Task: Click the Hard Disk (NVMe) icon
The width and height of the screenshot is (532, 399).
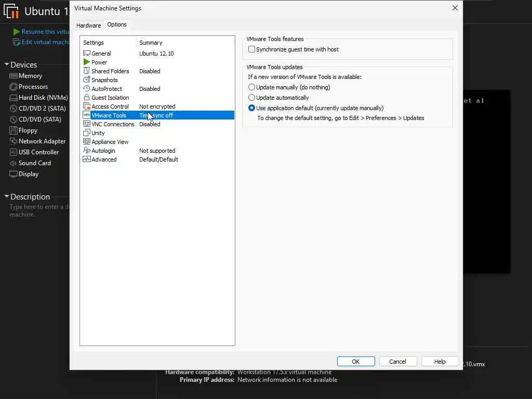Action: (x=13, y=98)
